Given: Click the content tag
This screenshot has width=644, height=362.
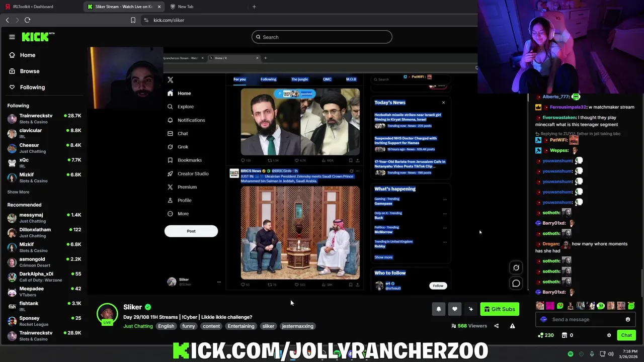Looking at the screenshot, I should 211,326.
